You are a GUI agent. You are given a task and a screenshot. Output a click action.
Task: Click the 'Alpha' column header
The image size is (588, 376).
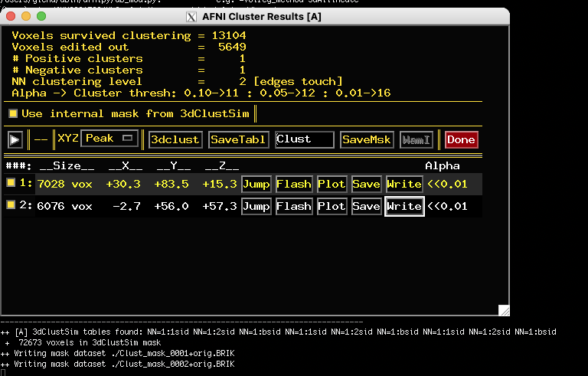[443, 166]
